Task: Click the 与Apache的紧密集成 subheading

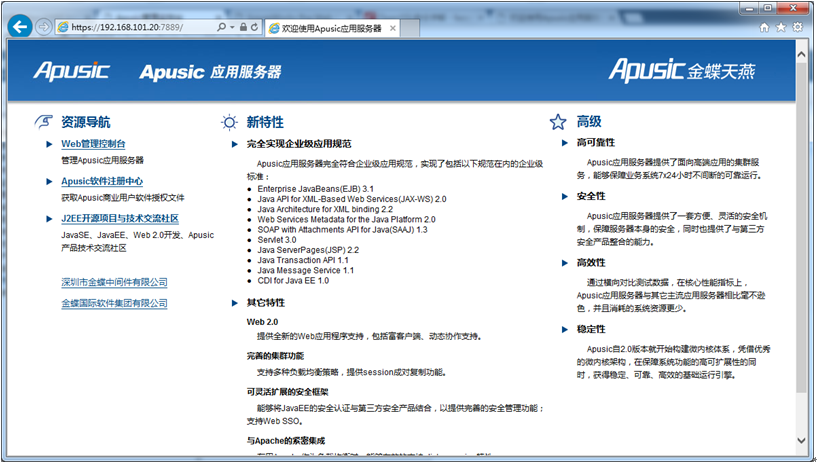Action: point(286,441)
